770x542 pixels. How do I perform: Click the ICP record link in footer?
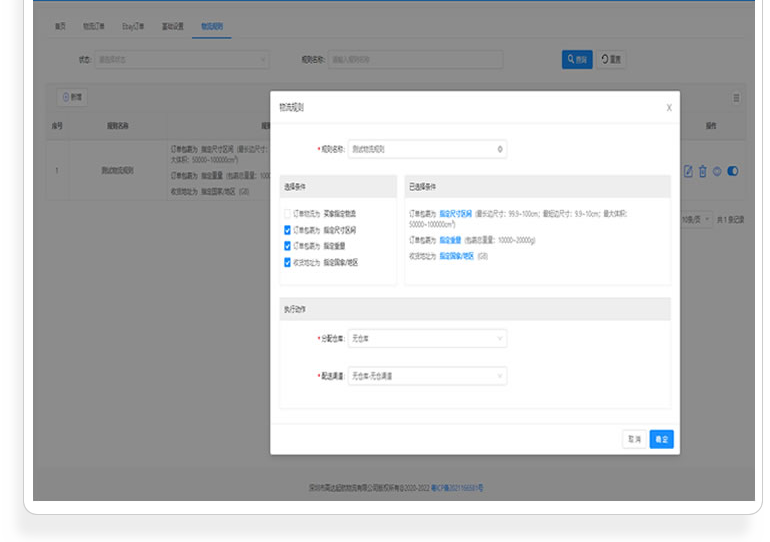click(457, 488)
